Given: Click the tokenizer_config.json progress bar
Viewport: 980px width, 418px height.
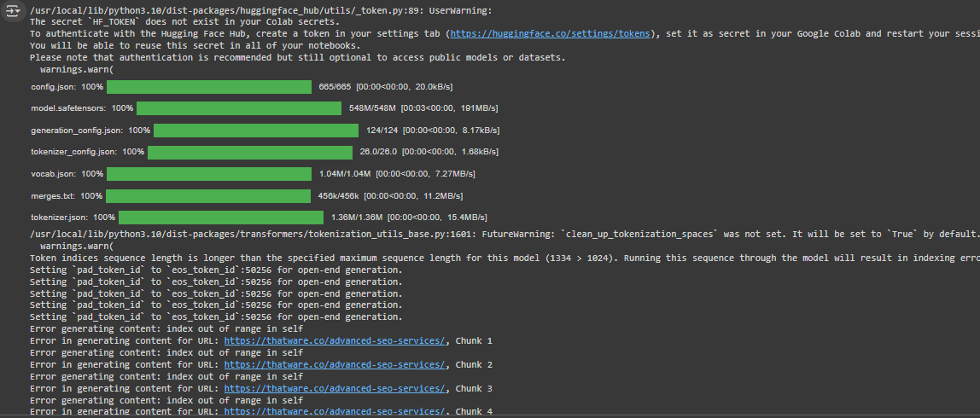Looking at the screenshot, I should tap(250, 153).
